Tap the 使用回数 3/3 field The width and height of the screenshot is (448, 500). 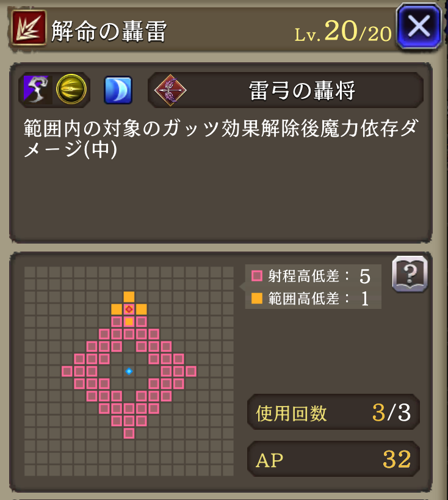pyautogui.click(x=333, y=412)
